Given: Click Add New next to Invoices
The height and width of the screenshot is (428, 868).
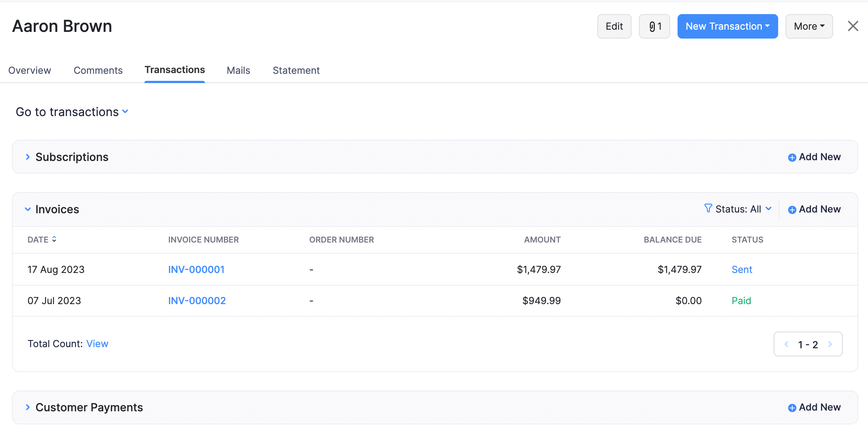Looking at the screenshot, I should [814, 209].
